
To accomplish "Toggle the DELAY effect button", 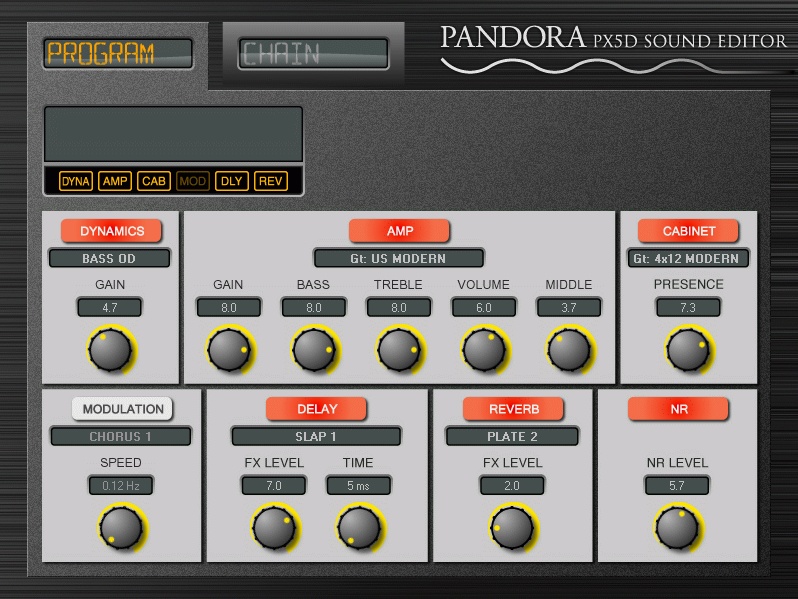I will (x=317, y=409).
